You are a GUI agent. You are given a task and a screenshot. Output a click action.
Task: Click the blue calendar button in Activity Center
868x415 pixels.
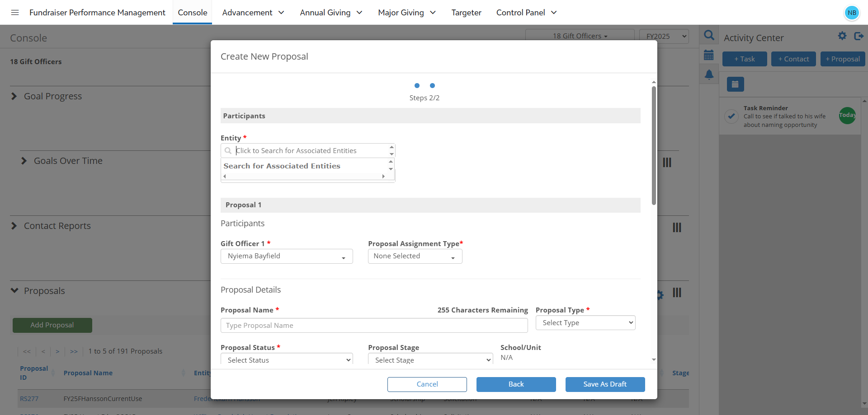click(736, 84)
